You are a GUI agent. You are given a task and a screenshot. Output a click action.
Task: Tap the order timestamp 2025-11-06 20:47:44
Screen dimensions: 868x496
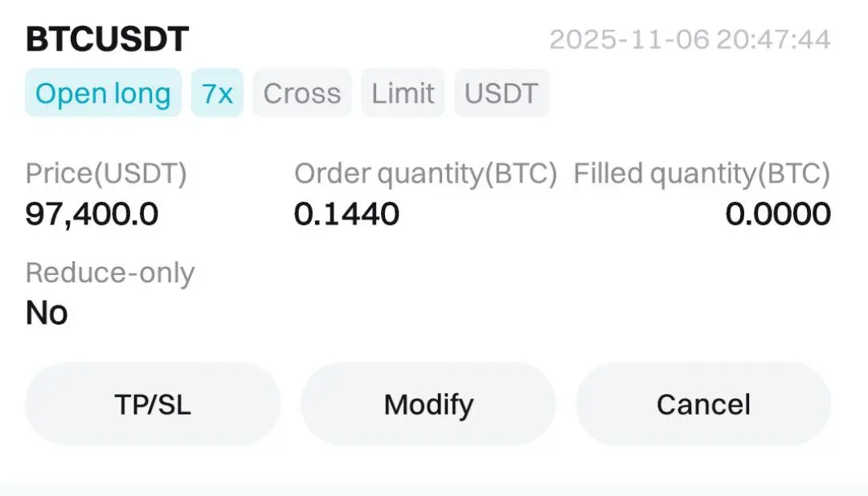tap(690, 39)
